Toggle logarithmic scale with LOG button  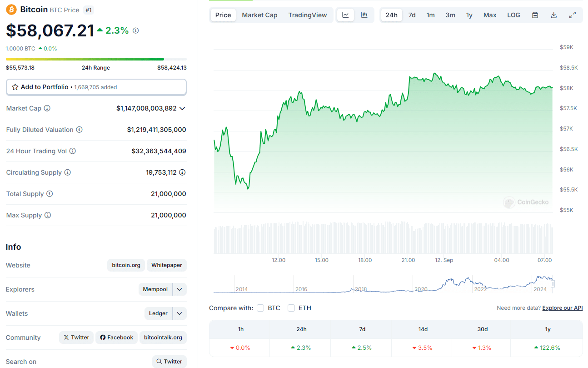[x=513, y=15]
